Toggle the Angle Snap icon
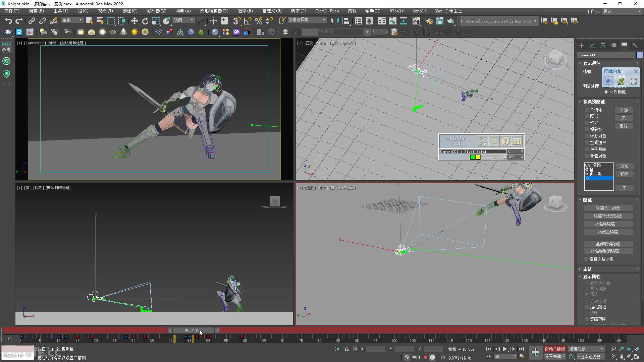Viewport: 644px width, 362px height. pos(248,21)
